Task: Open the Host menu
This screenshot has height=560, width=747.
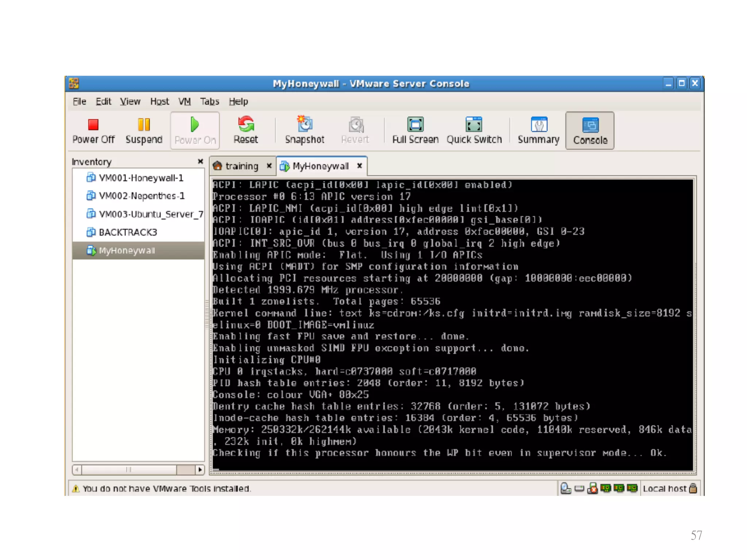Action: (159, 101)
